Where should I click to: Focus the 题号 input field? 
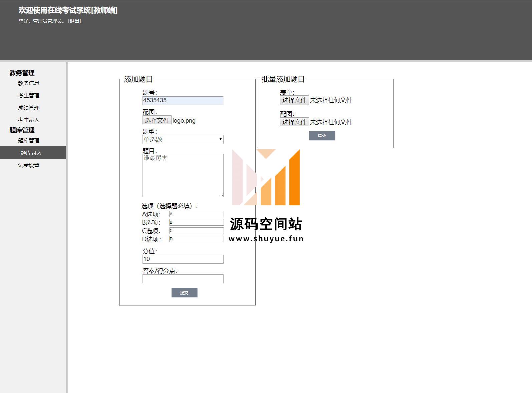click(183, 100)
